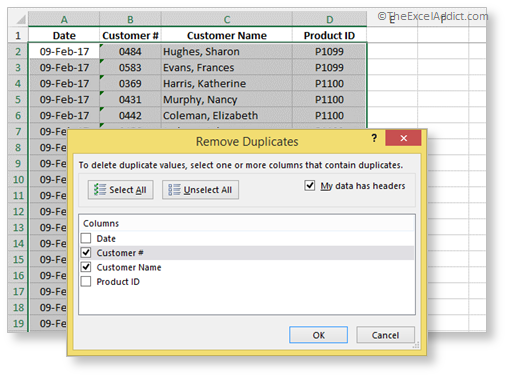
Task: Select row 19 header
Action: point(18,323)
